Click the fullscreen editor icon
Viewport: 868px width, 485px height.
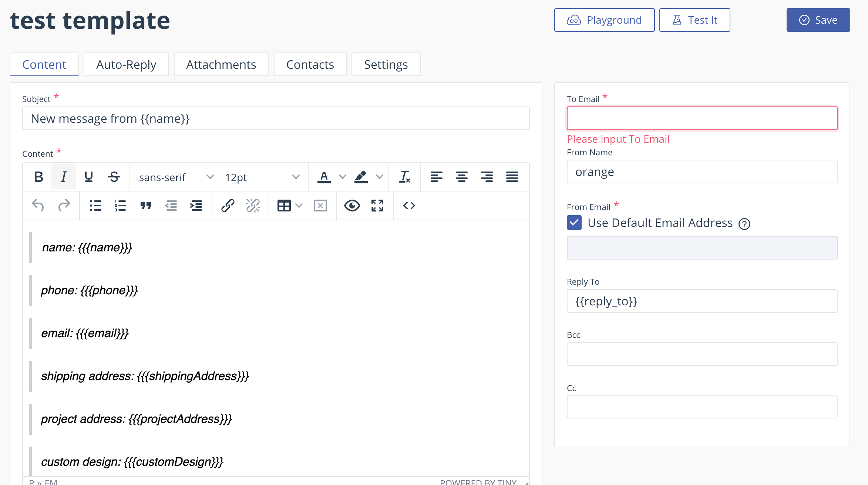point(377,206)
